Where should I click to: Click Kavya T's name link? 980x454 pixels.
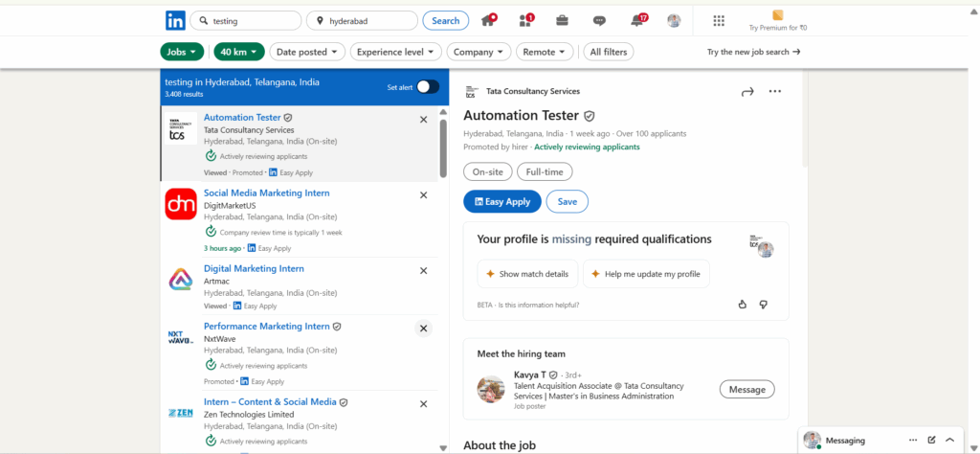tap(530, 375)
